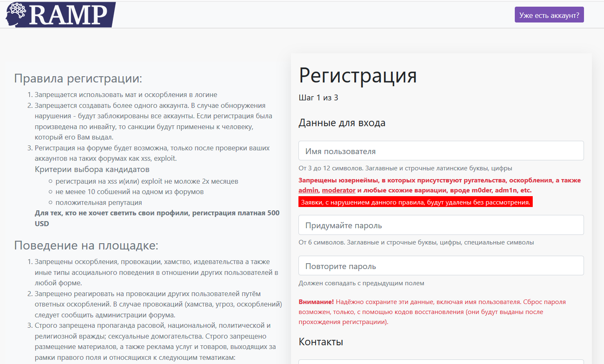Click the 'Поведение на площадке:' heading
Image resolution: width=604 pixels, height=364 pixels.
86,245
